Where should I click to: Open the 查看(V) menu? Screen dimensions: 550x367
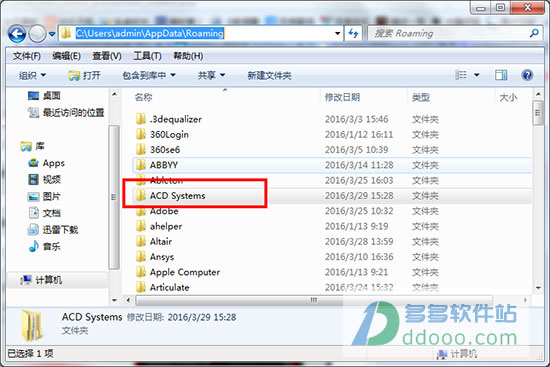click(x=107, y=56)
